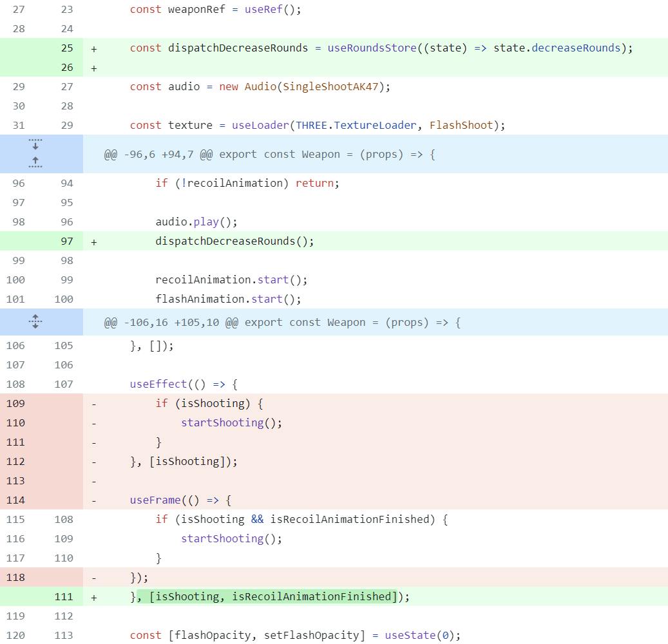Select new line number 97

click(x=67, y=241)
